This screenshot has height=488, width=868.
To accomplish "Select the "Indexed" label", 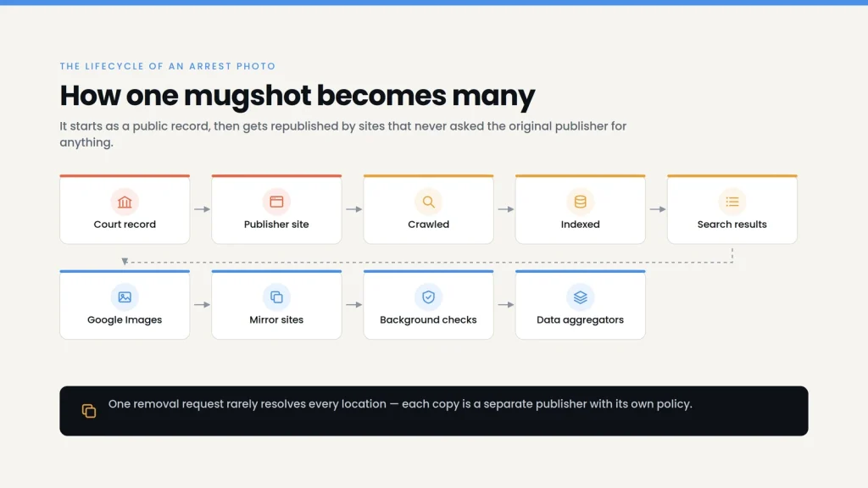I will pos(580,224).
